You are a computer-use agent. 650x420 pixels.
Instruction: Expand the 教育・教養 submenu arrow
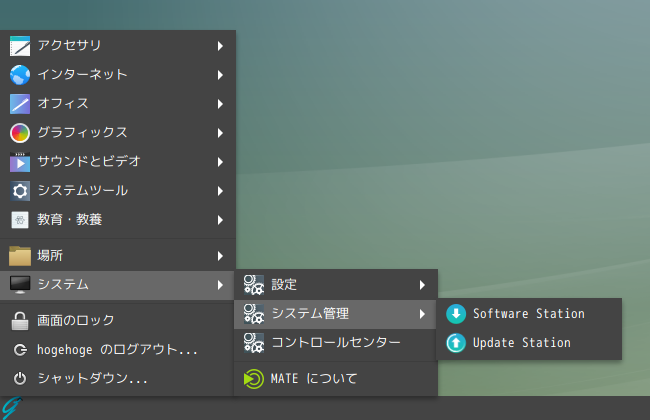(220, 220)
